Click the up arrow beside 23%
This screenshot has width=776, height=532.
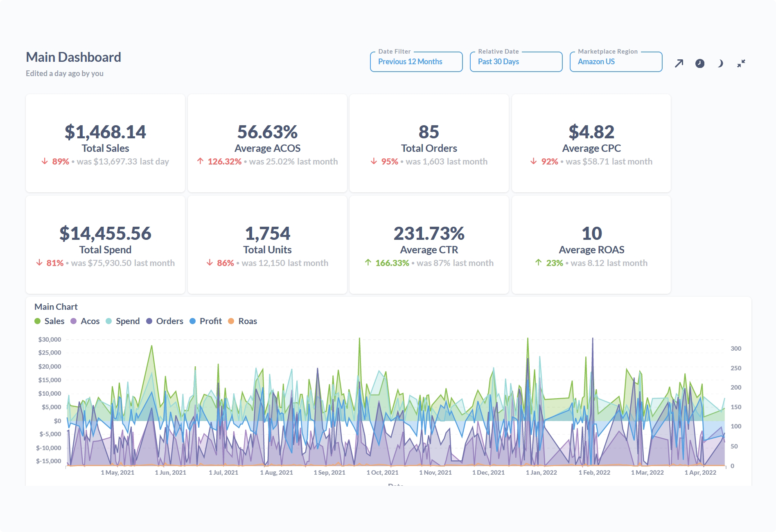[x=538, y=263]
